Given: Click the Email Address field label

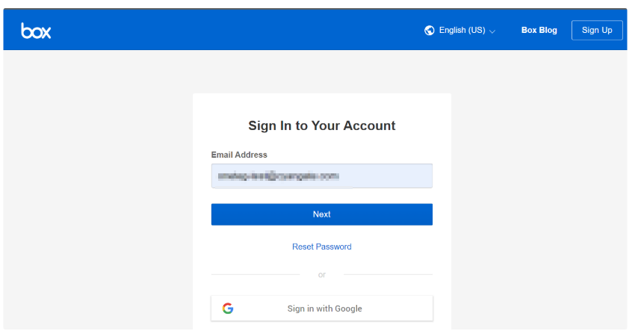Looking at the screenshot, I should (x=239, y=155).
